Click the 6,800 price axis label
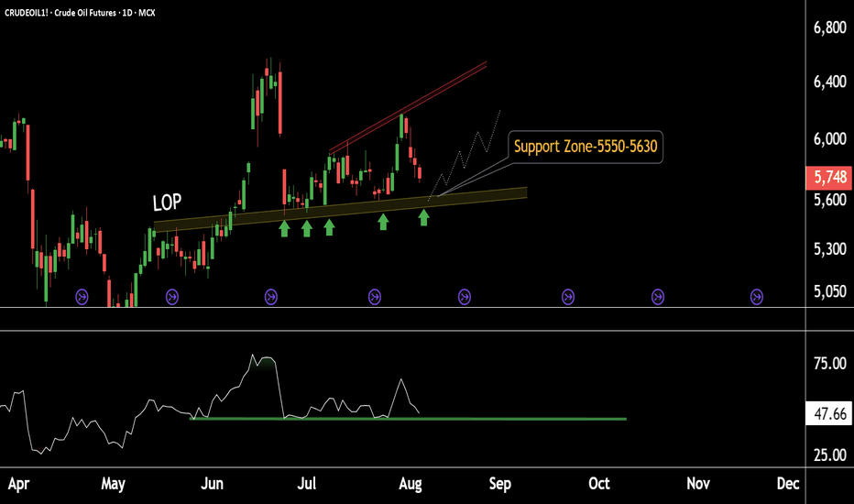 coord(830,27)
